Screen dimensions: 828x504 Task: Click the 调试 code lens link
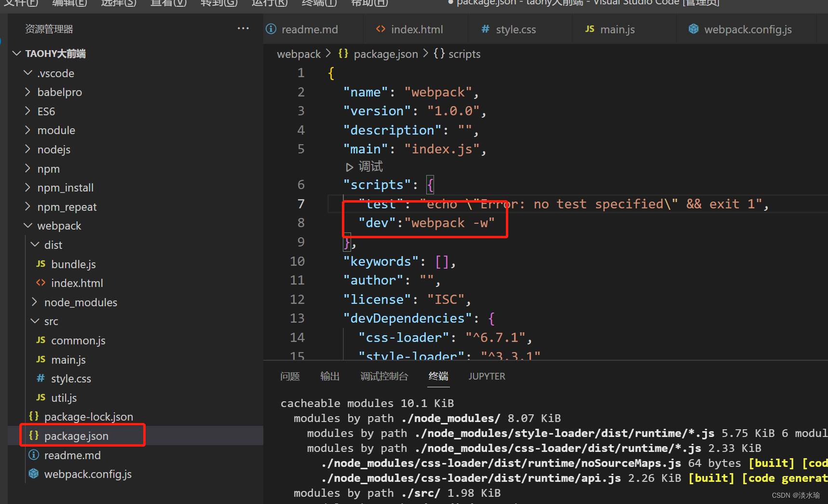(370, 167)
